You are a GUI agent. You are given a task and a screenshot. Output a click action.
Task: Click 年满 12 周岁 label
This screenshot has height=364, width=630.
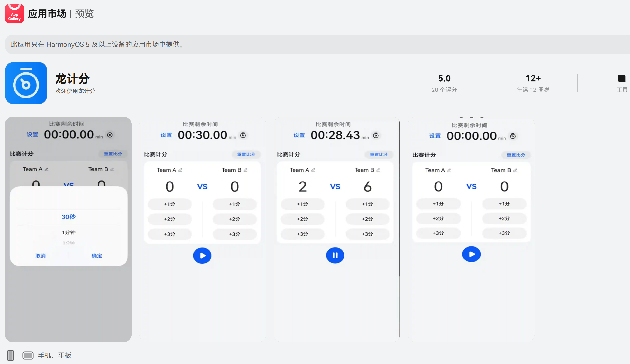click(x=533, y=90)
